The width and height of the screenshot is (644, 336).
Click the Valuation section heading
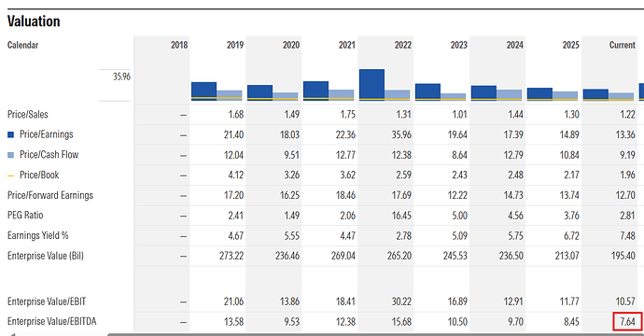(x=34, y=21)
